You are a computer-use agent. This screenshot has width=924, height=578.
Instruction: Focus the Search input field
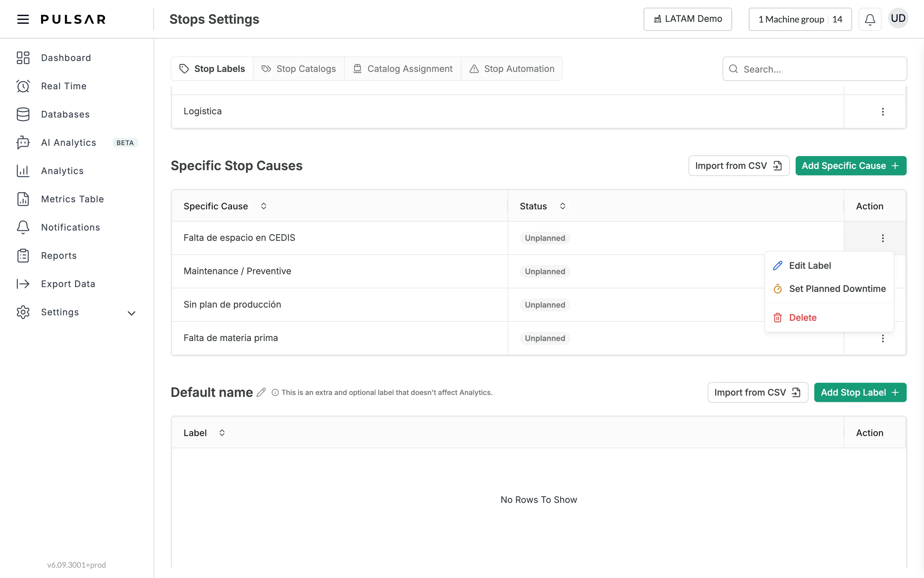coord(815,69)
